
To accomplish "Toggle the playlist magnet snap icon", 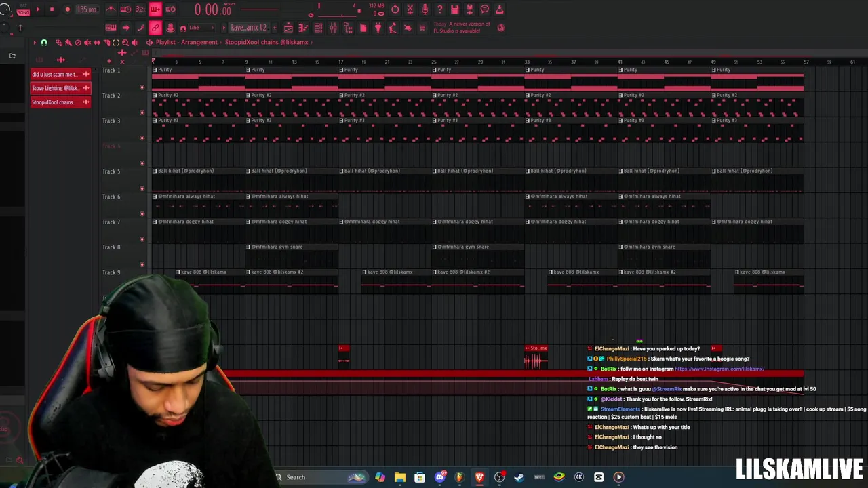I will (x=44, y=43).
